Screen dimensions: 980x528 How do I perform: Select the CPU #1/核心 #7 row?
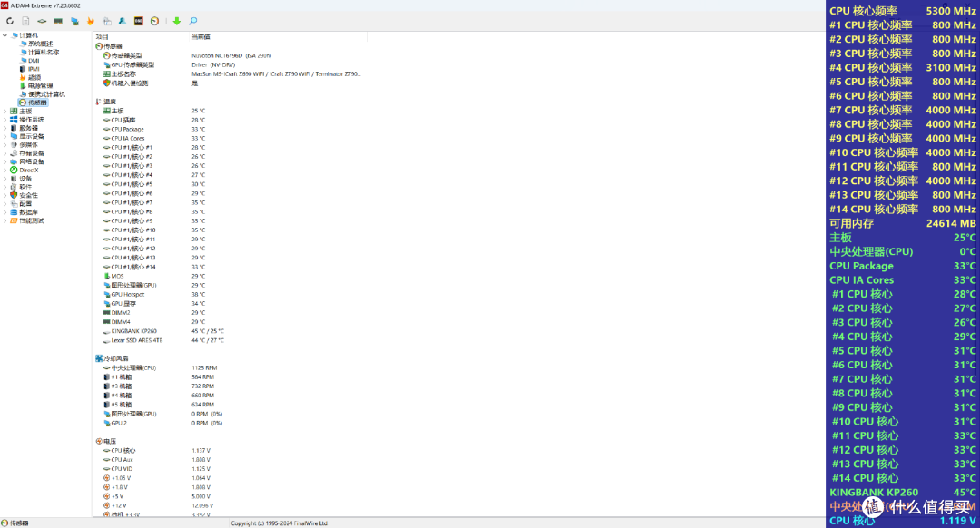click(x=153, y=202)
